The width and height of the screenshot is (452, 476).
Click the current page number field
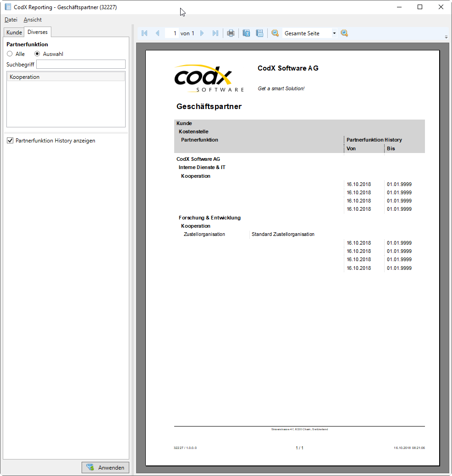tap(171, 33)
